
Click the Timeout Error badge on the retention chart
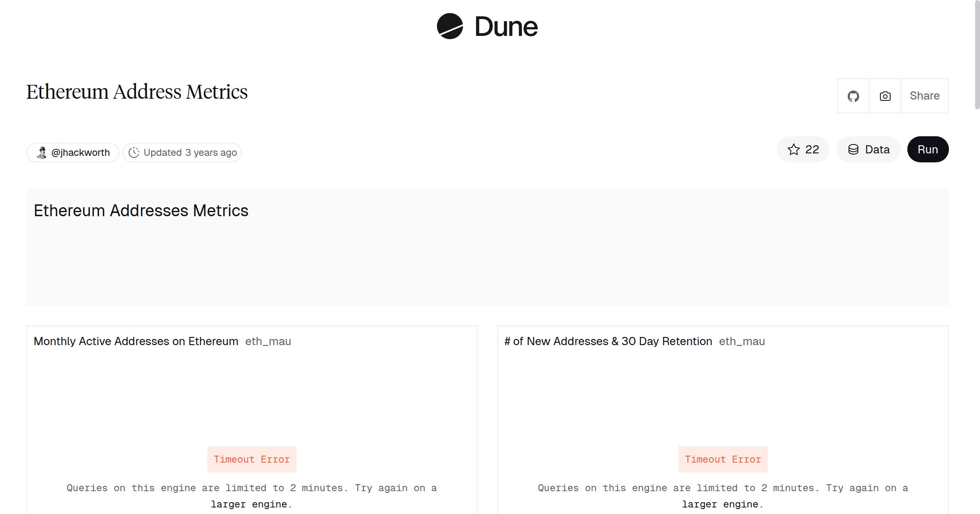[723, 459]
